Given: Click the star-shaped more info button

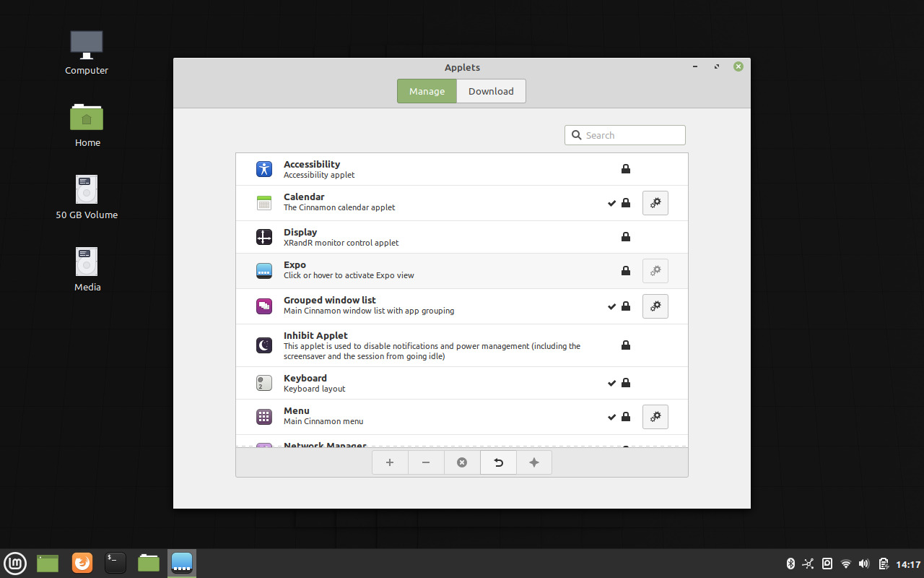Looking at the screenshot, I should tap(534, 462).
